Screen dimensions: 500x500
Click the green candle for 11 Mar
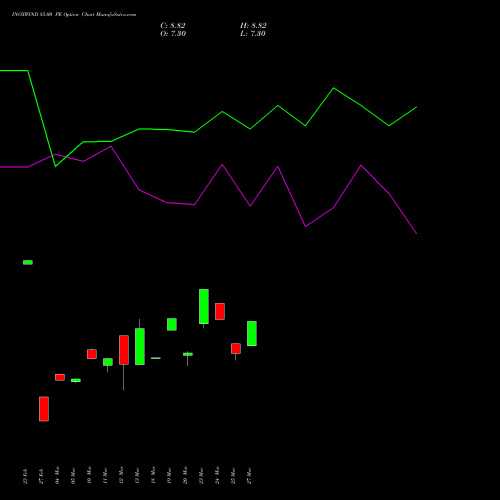108,362
